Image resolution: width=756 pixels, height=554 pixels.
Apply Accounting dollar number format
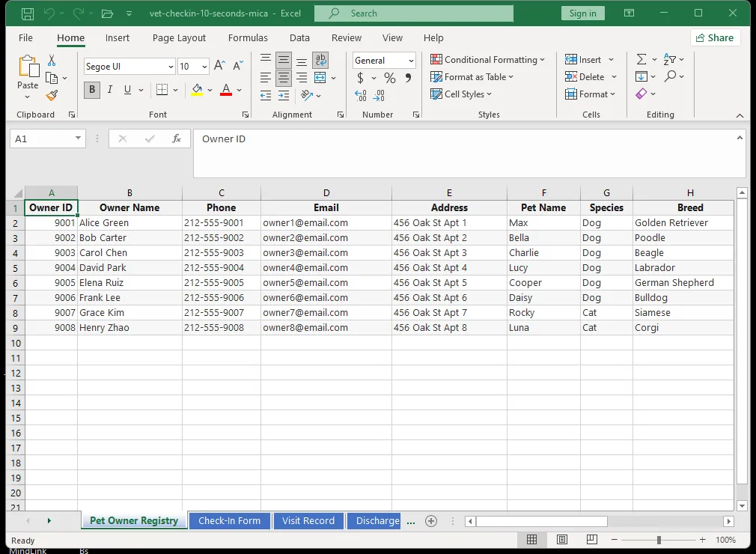click(360, 78)
